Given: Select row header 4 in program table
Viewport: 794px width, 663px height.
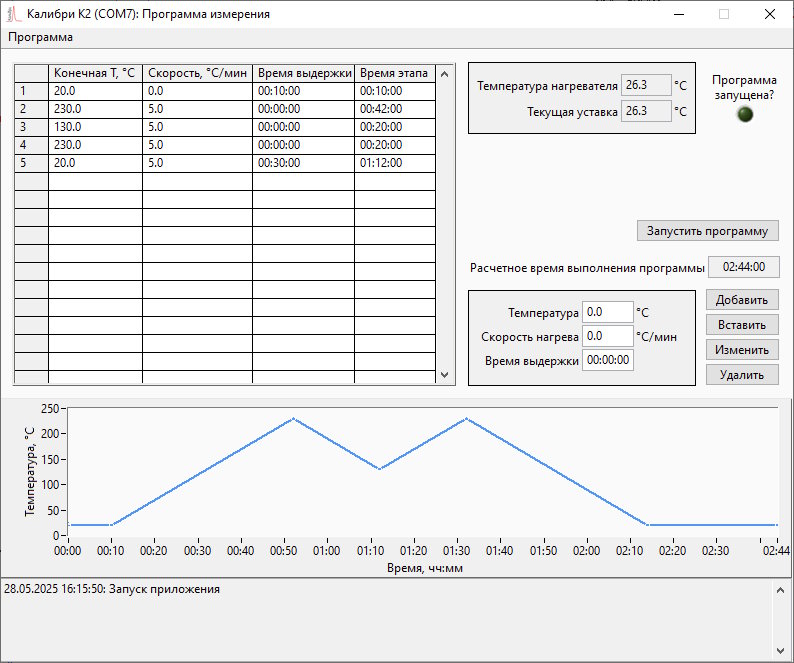Looking at the screenshot, I should click(31, 145).
